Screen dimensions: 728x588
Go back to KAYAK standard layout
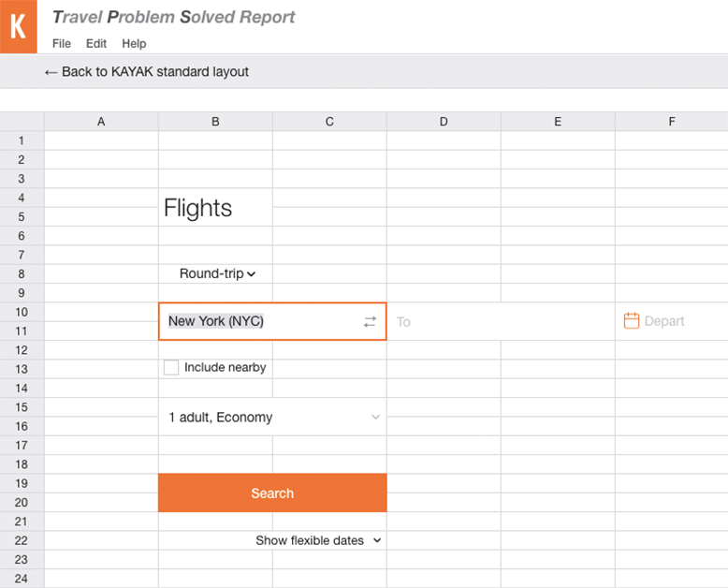(x=147, y=72)
